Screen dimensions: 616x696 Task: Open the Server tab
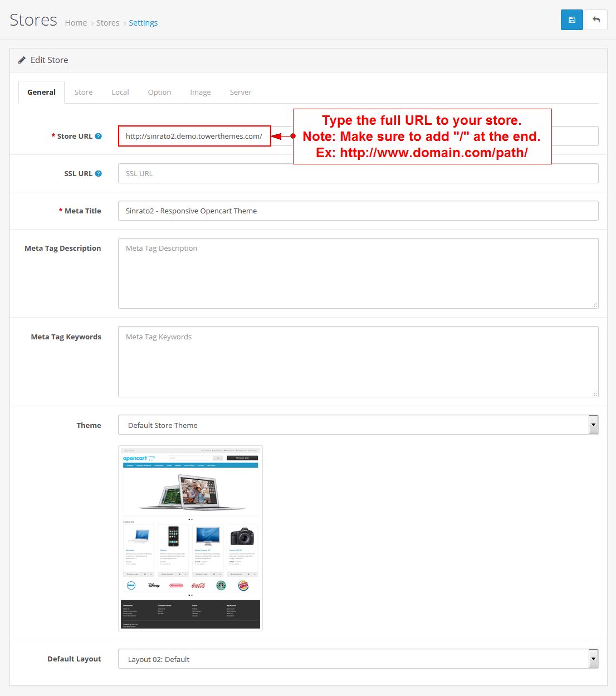(241, 92)
